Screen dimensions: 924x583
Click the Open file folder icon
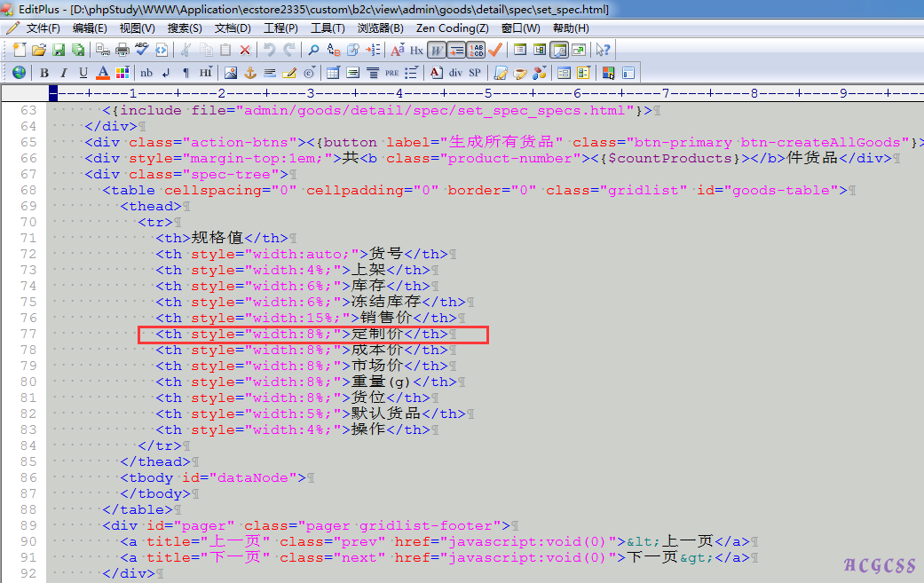[39, 50]
